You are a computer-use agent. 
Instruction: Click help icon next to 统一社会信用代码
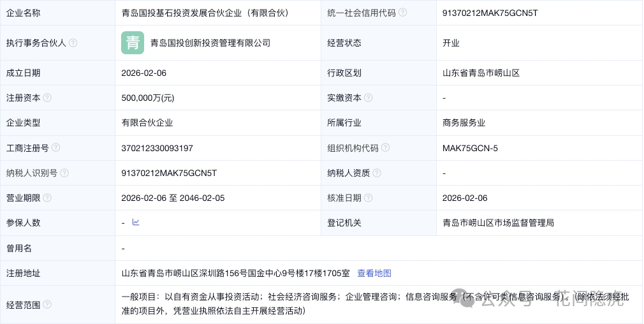pos(402,13)
